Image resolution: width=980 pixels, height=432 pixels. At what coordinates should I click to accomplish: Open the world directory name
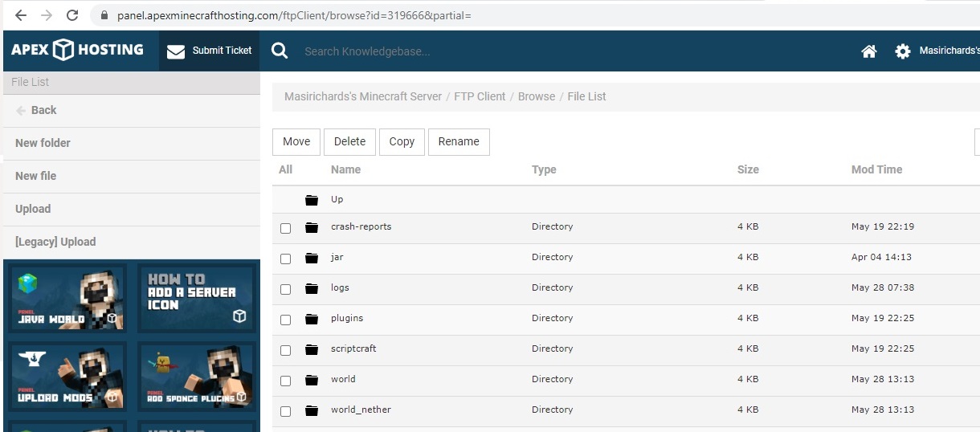pyautogui.click(x=343, y=379)
